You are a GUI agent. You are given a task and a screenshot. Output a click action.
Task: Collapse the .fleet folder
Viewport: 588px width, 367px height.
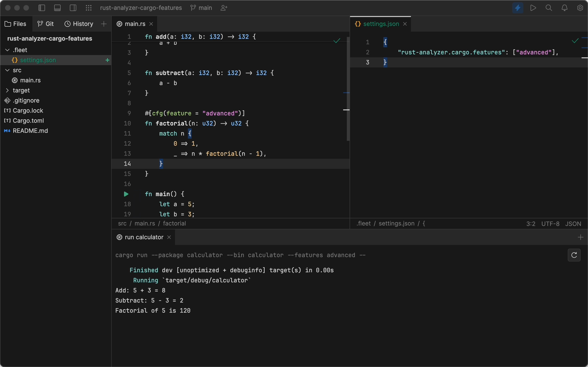tap(7, 50)
